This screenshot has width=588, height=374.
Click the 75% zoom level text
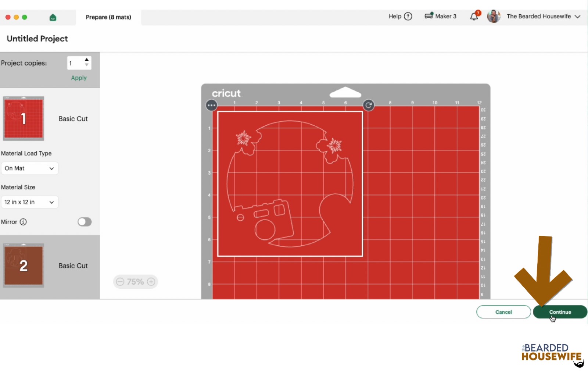click(x=135, y=282)
